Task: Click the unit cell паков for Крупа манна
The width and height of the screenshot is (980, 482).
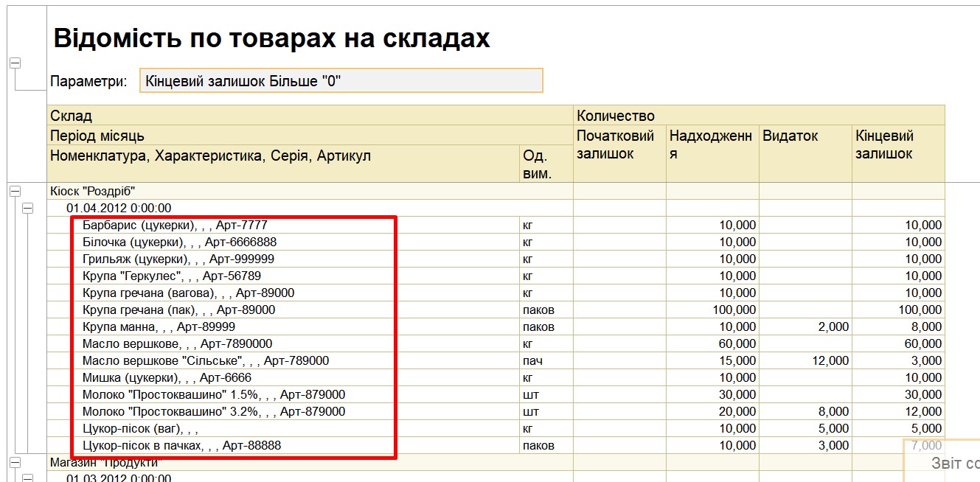Action: click(x=546, y=327)
